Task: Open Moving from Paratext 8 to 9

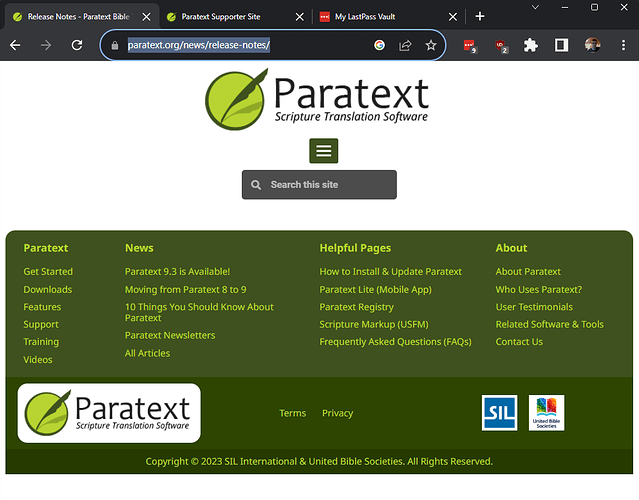Action: [x=185, y=290]
